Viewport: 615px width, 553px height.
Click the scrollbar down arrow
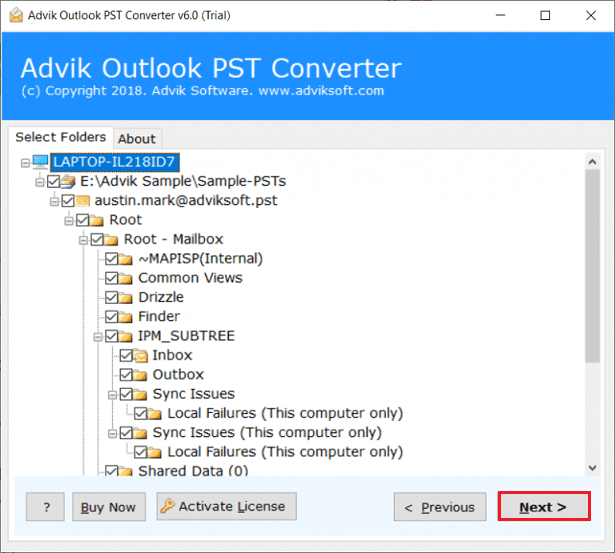coord(592,468)
